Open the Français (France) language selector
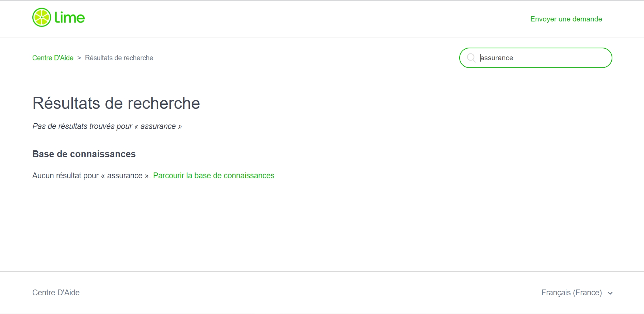 (x=572, y=293)
